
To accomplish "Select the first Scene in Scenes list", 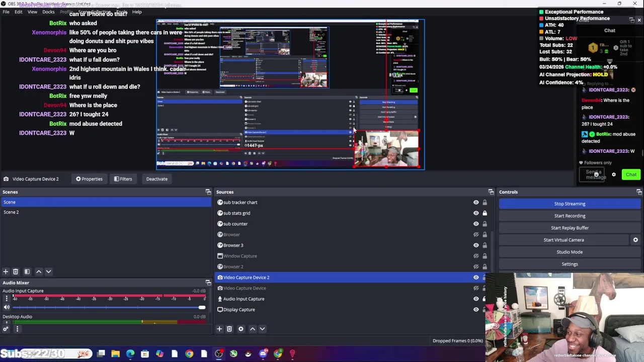I will click(x=106, y=202).
